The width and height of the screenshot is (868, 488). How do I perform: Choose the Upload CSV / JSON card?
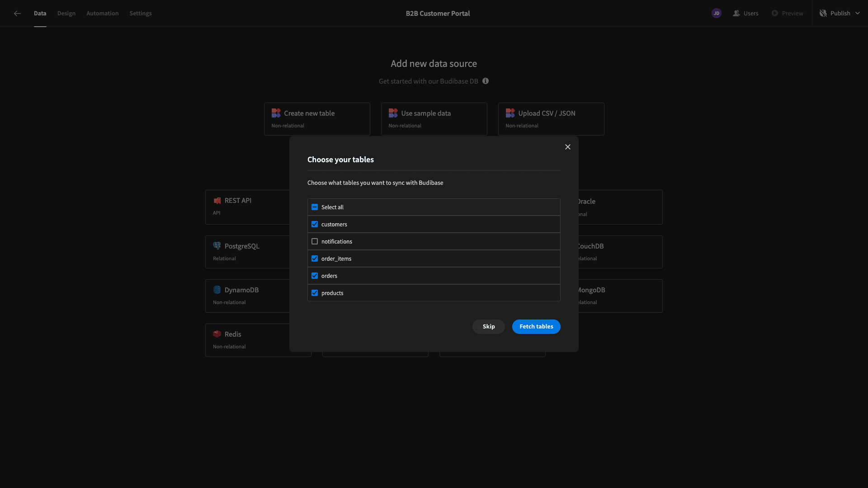click(551, 119)
